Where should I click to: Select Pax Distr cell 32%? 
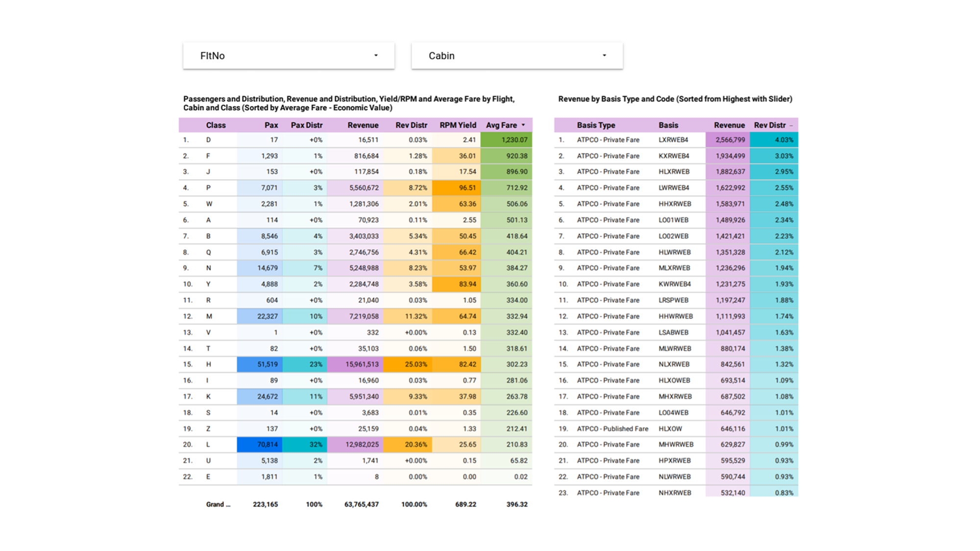coord(316,445)
